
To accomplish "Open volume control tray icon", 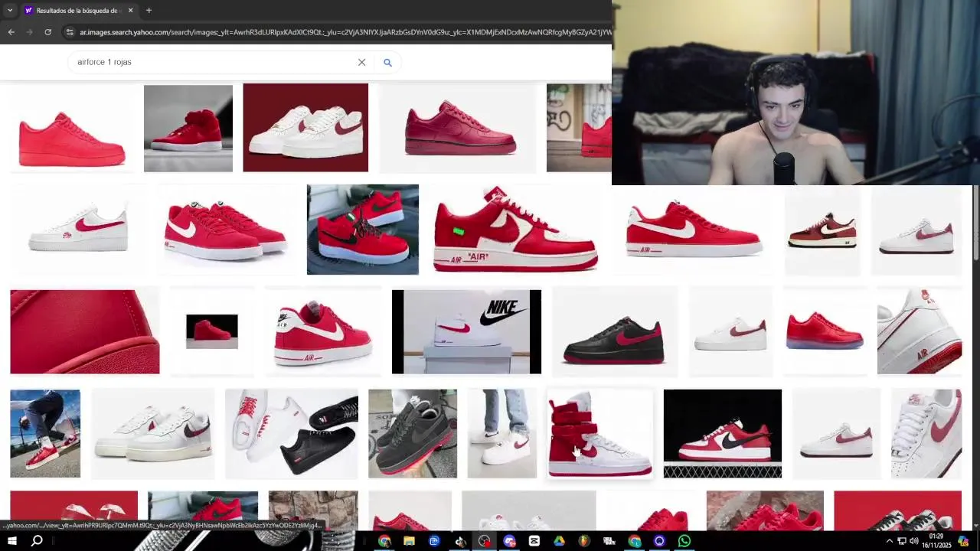I will click(x=913, y=541).
